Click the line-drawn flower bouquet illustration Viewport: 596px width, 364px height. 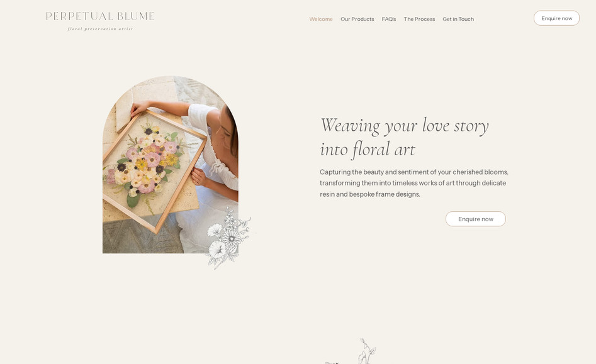click(x=229, y=239)
